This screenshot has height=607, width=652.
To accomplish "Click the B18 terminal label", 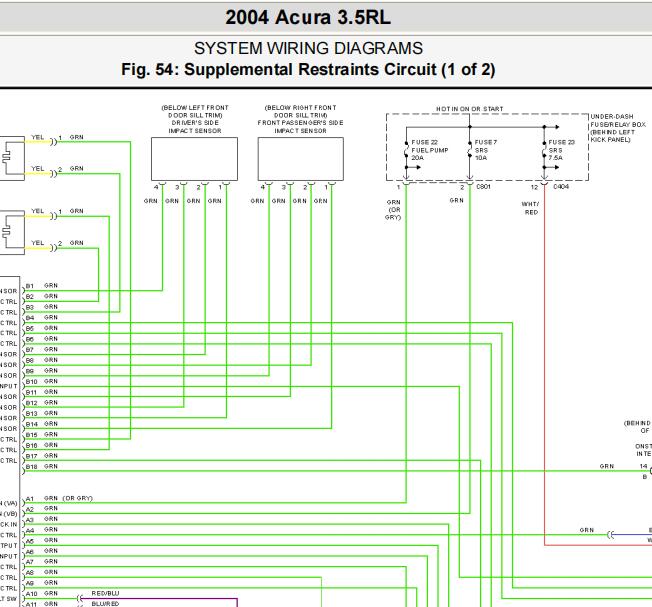I will (x=31, y=467).
